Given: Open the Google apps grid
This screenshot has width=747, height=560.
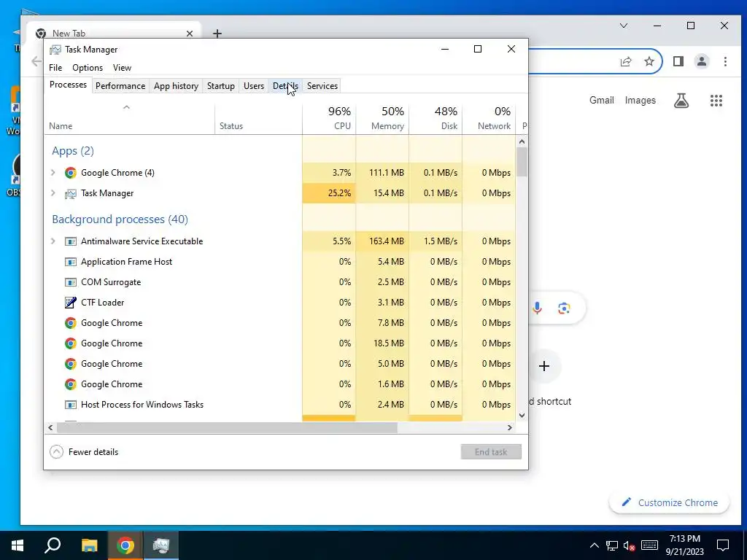Looking at the screenshot, I should [x=716, y=101].
